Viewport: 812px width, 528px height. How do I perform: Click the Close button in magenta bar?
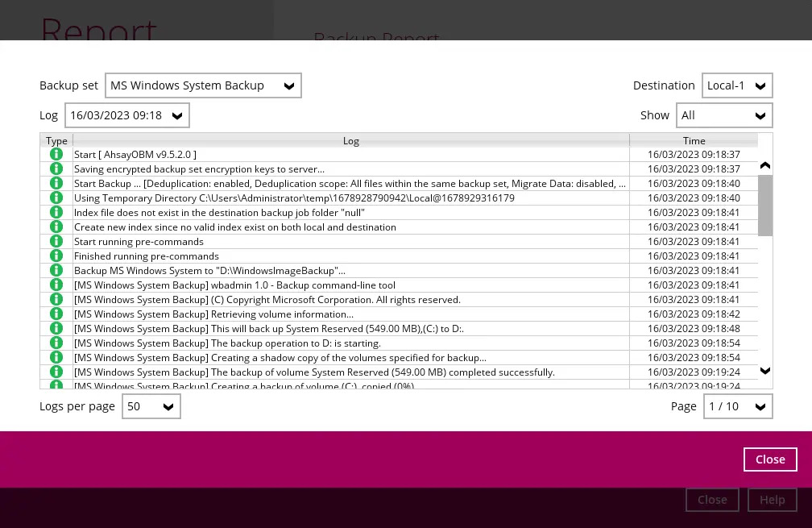tap(769, 459)
